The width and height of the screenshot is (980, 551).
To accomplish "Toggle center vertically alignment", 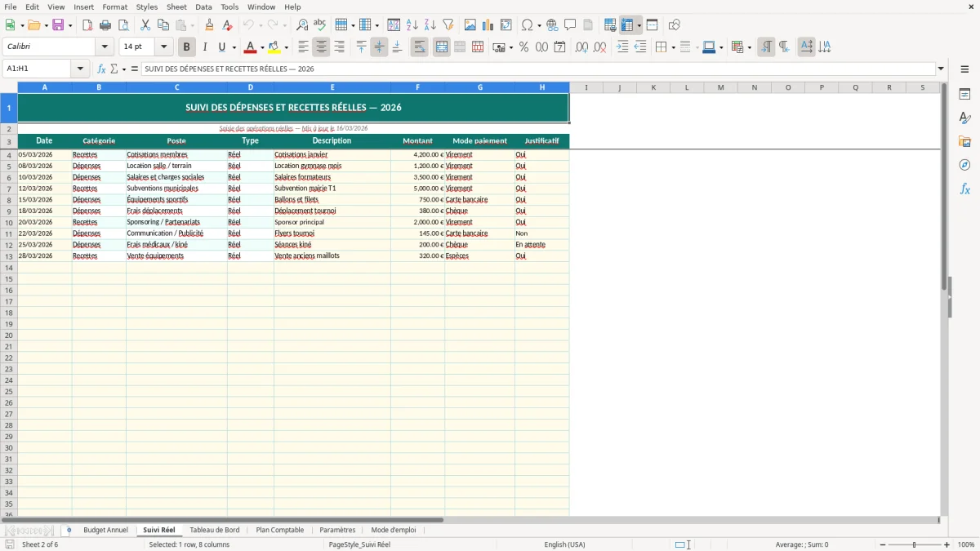I will click(x=379, y=47).
